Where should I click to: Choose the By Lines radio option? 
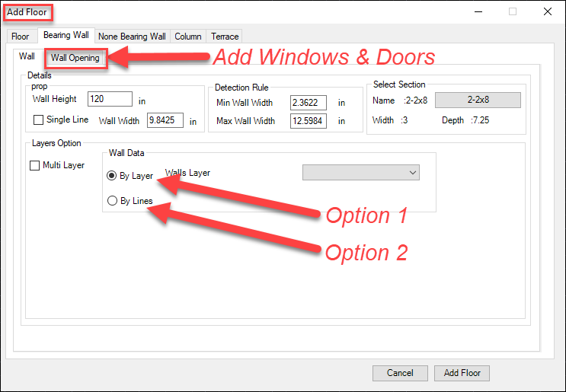pos(113,201)
